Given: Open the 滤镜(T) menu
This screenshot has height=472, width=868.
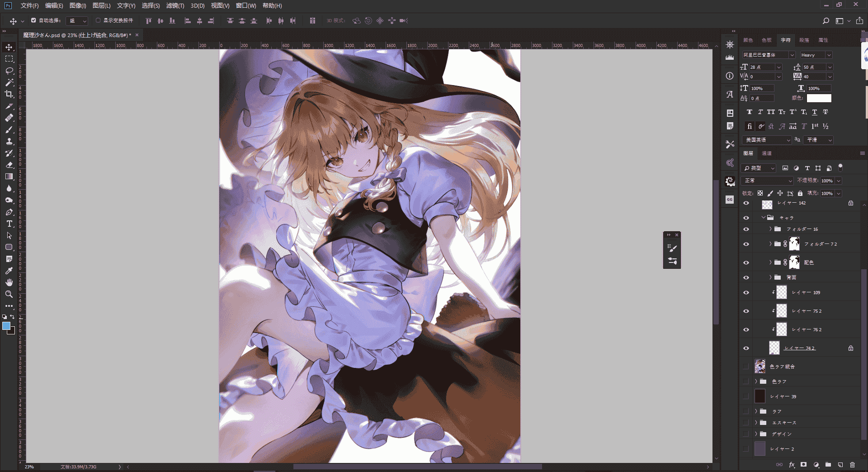Looking at the screenshot, I should coord(175,5).
